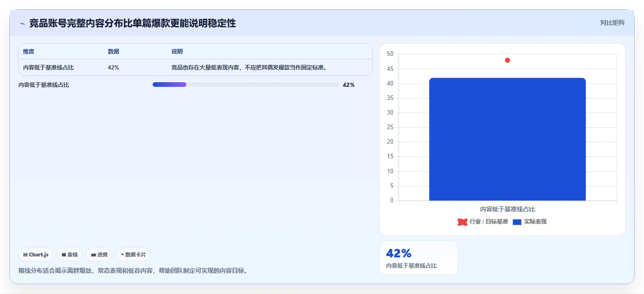644x294 pixels.
Task: Click the lightning icon beside the title
Action: click(x=22, y=23)
